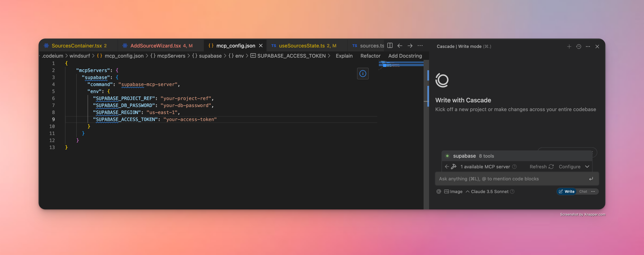Split the editor into two panes
Image resolution: width=644 pixels, height=255 pixels.
pyautogui.click(x=390, y=45)
